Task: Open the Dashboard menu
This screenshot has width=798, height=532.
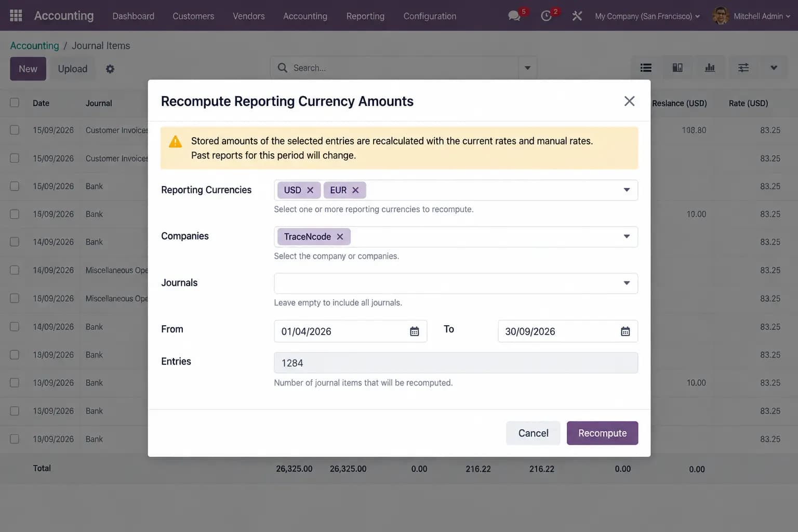Action: coord(133,16)
